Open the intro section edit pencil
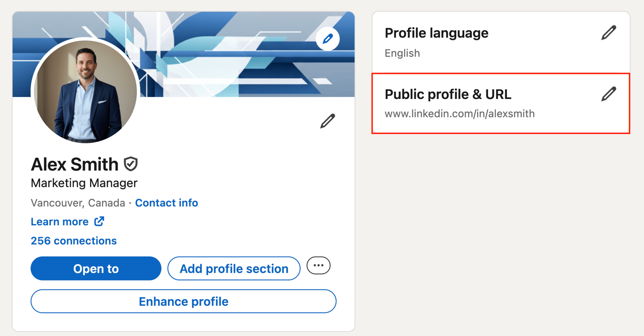 [x=328, y=120]
